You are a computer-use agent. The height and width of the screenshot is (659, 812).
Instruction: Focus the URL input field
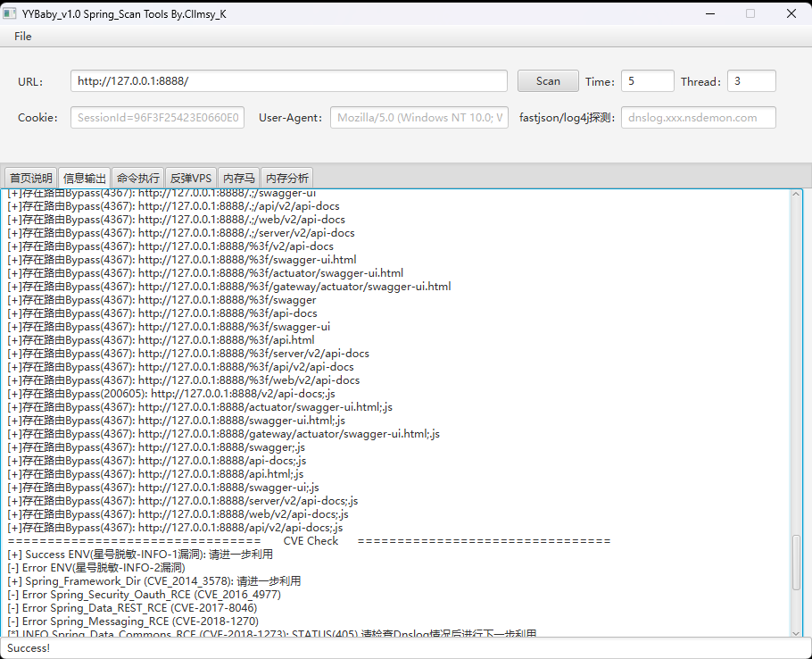289,81
